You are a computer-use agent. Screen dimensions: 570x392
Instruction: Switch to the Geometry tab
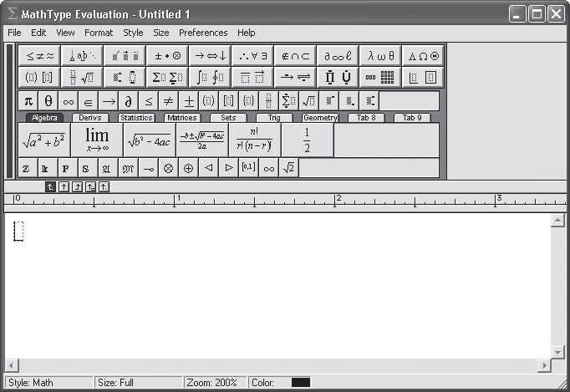[x=319, y=118]
